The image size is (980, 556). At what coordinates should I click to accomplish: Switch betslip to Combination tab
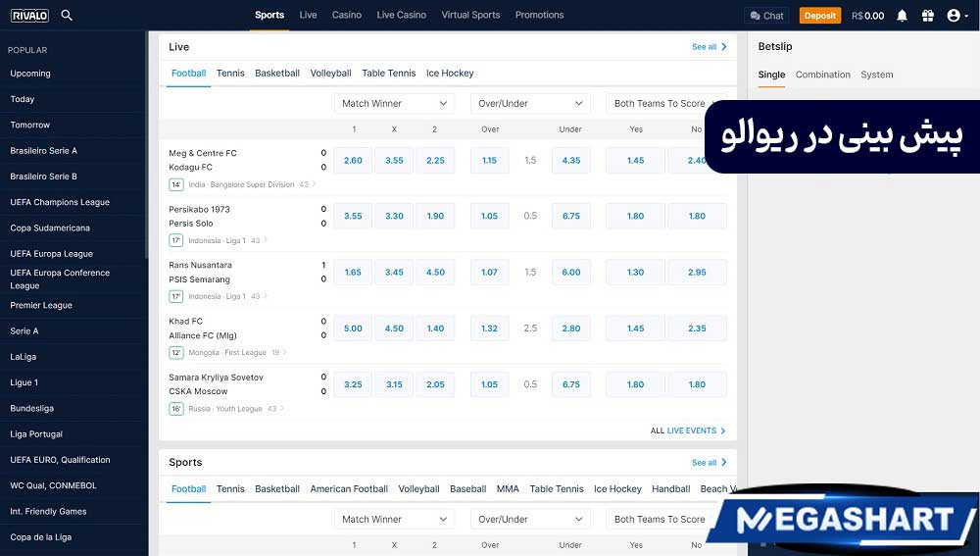click(x=822, y=75)
